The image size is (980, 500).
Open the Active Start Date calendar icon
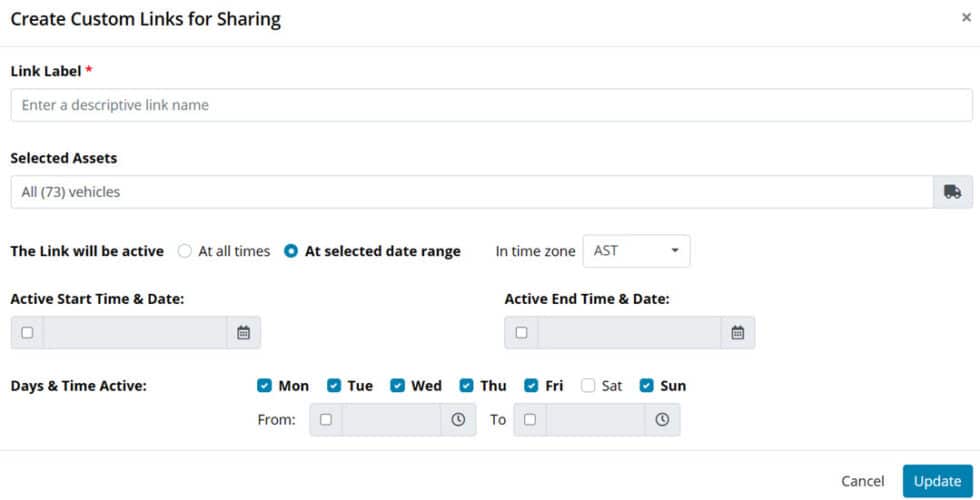[x=244, y=332]
